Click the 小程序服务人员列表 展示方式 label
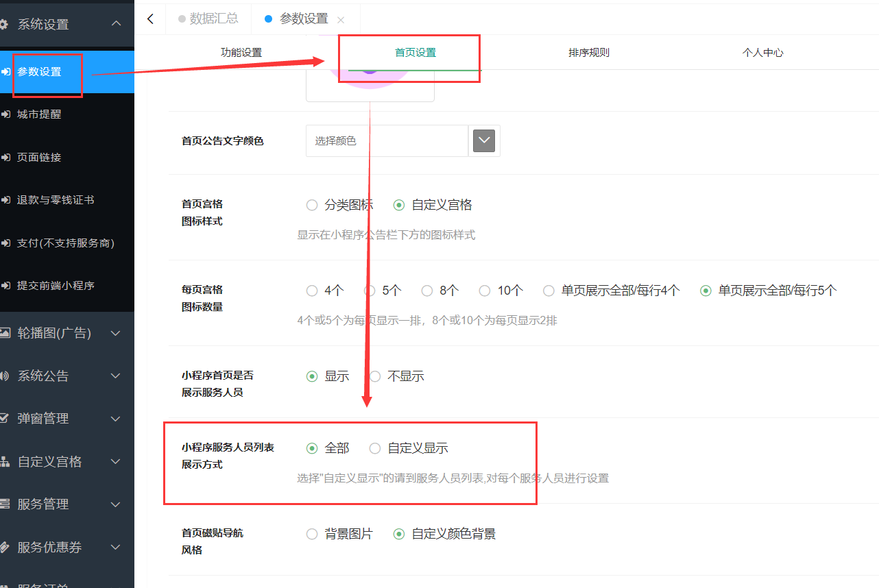Screen dimensions: 879x588 228,456
